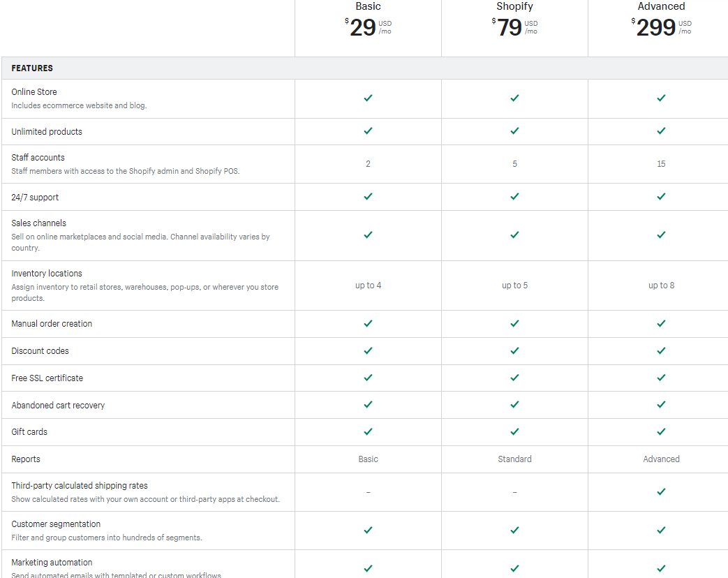Click the Marketing automation feature label
This screenshot has height=578, width=728.
(x=52, y=562)
